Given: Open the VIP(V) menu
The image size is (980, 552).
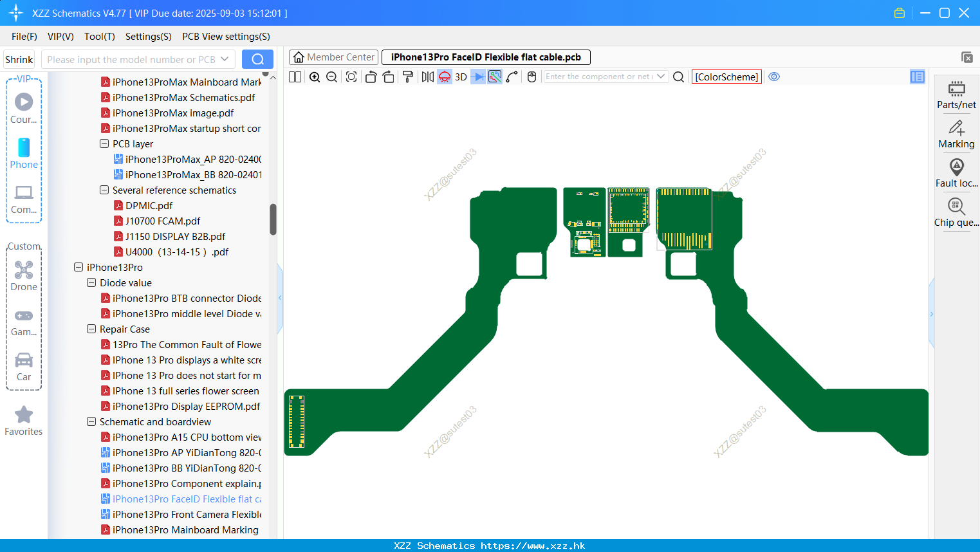Looking at the screenshot, I should click(x=60, y=37).
